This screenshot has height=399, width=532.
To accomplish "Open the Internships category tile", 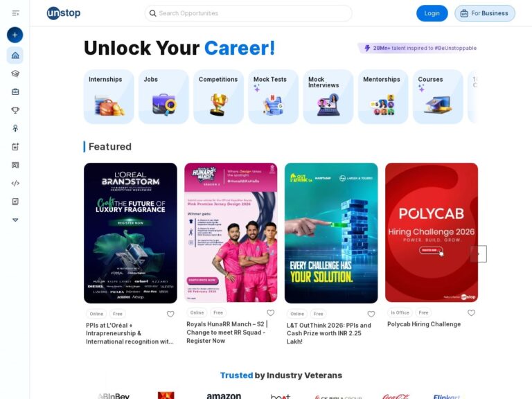I will 109,97.
